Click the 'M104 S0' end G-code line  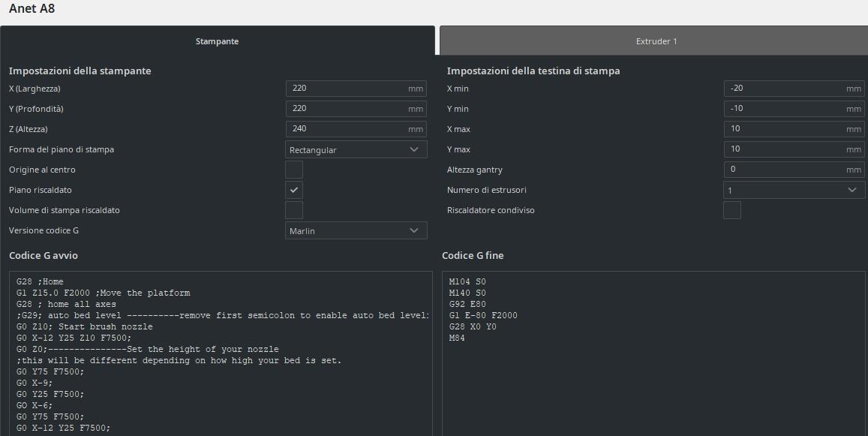[467, 281]
